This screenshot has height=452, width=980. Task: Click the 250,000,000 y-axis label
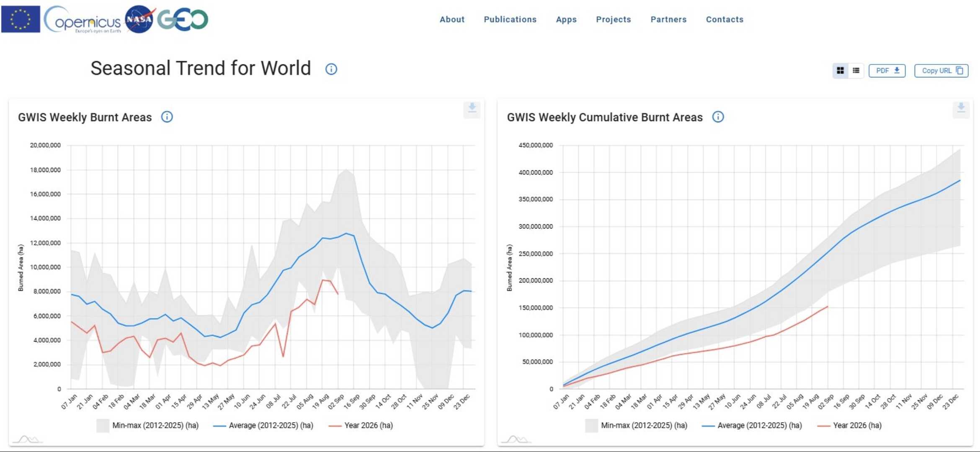coord(536,254)
